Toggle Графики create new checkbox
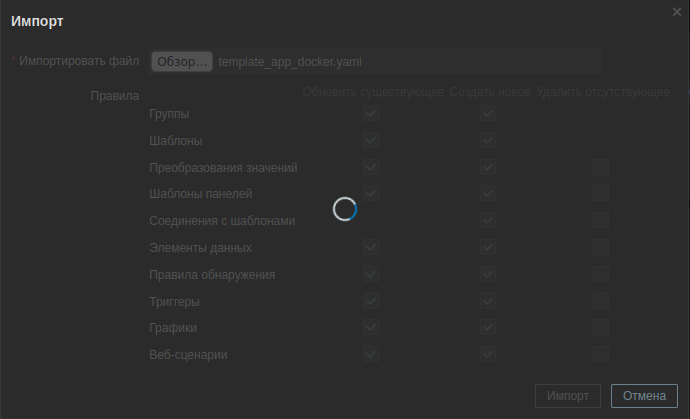690x419 pixels. click(488, 327)
